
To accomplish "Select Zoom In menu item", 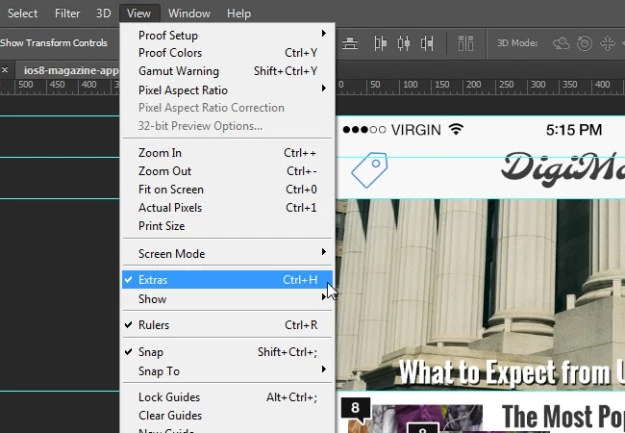I will point(227,153).
